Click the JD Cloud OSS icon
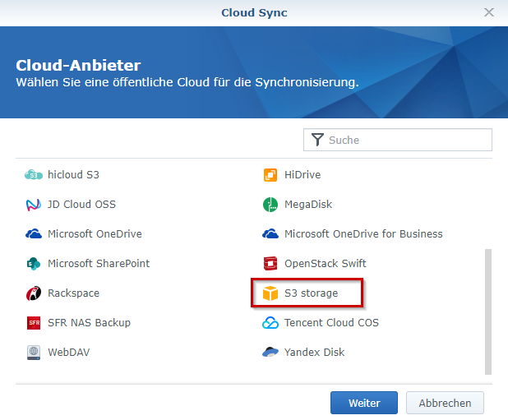This screenshot has height=420, width=508. coord(34,204)
